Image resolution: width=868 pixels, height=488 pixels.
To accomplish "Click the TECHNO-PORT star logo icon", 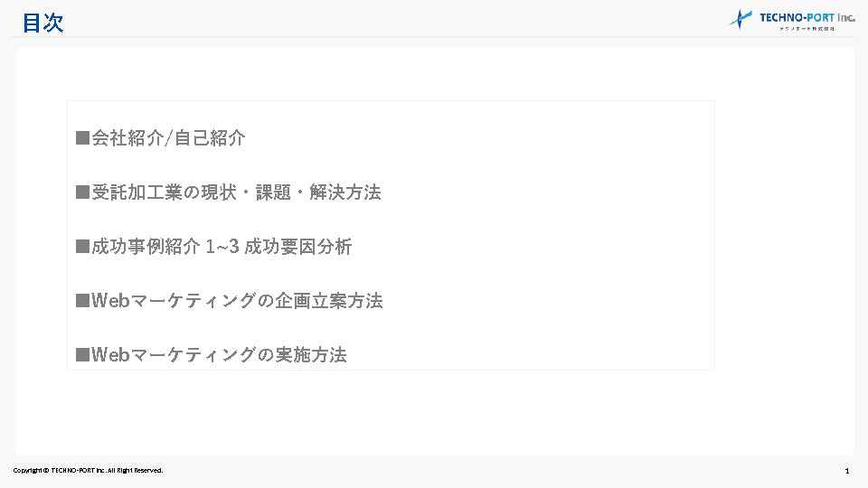I will [741, 19].
